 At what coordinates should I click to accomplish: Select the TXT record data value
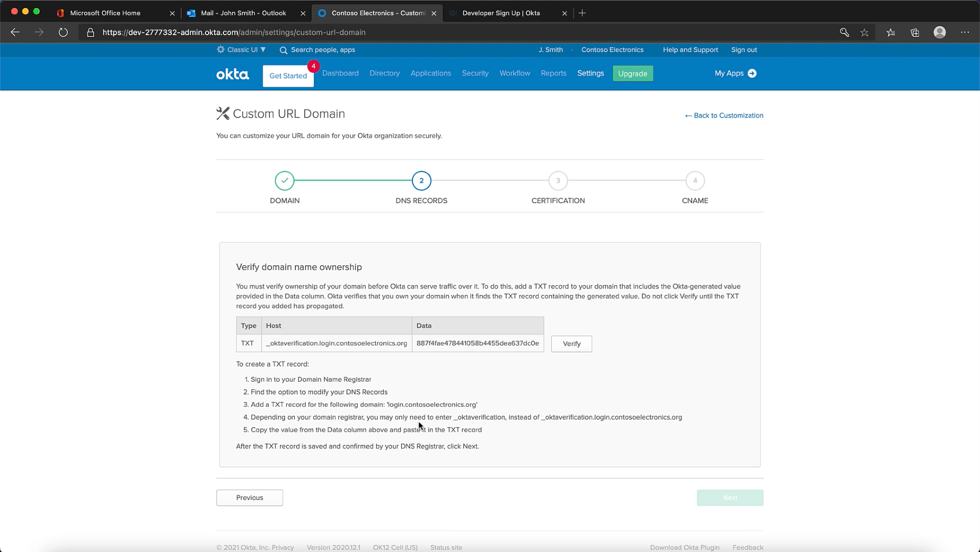[x=478, y=343]
